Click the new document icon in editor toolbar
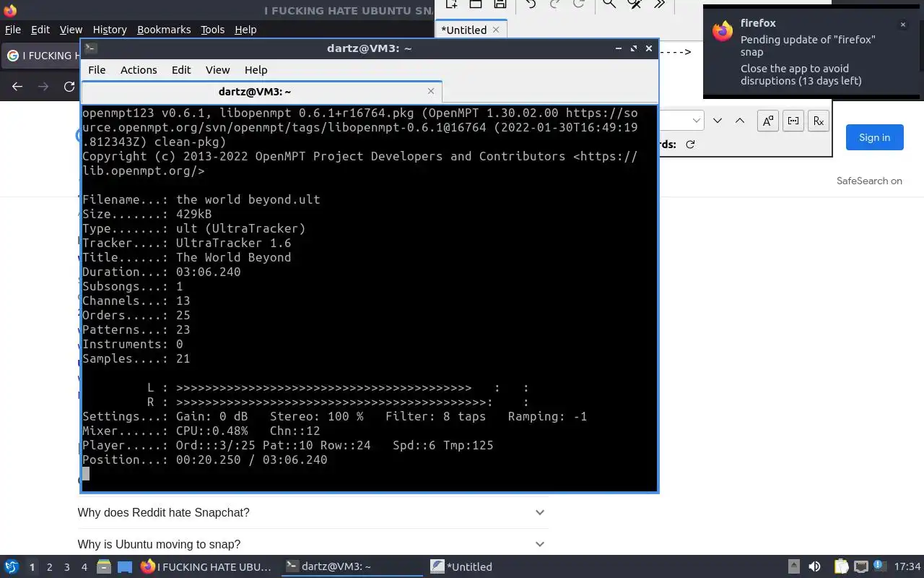The image size is (924, 578). (x=451, y=4)
